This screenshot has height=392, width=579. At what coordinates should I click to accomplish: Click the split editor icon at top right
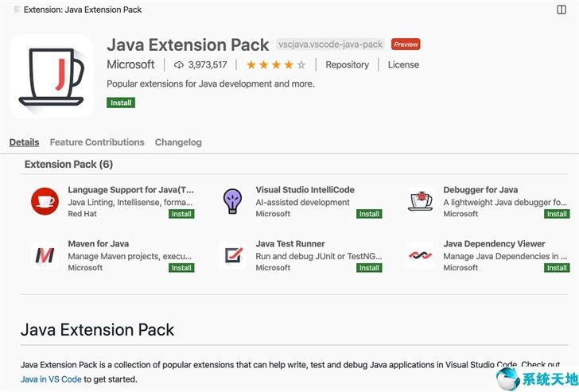click(562, 10)
